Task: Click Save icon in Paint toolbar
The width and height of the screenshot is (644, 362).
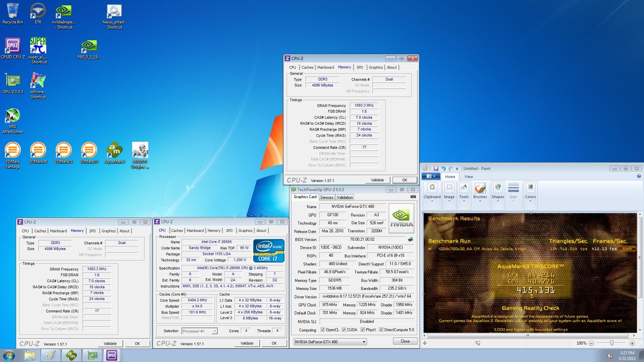Action: 436,168
